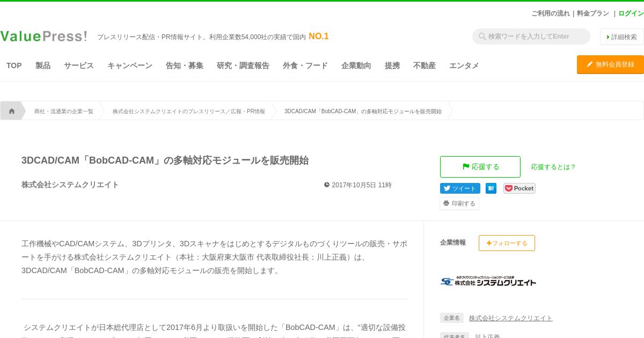644x338 pixels.
Task: Save article to Pocket
Action: pos(519,188)
